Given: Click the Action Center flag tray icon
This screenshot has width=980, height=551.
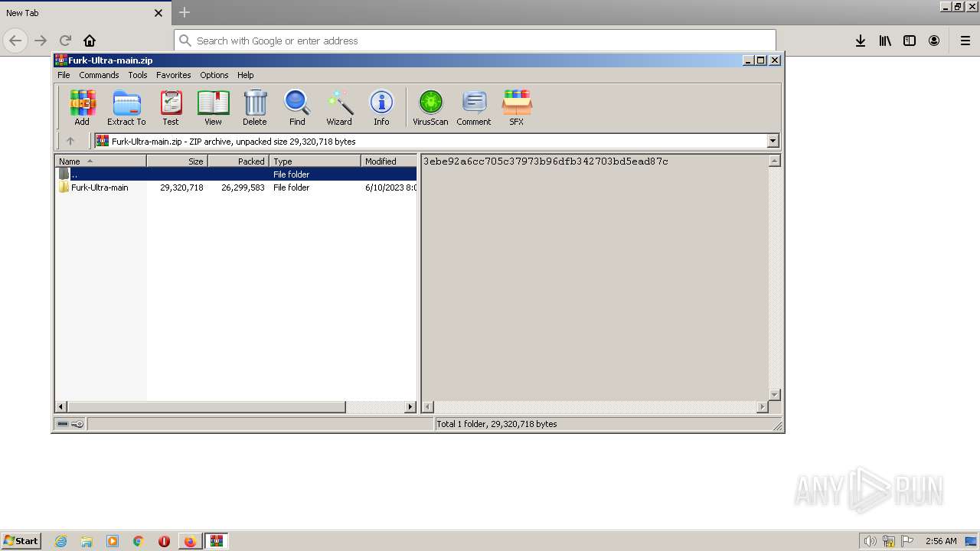Looking at the screenshot, I should [x=907, y=541].
